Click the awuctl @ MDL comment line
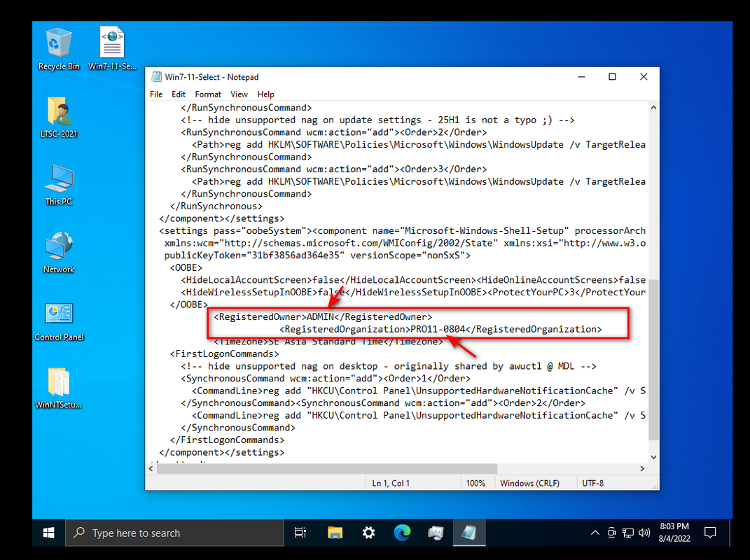 pyautogui.click(x=389, y=366)
